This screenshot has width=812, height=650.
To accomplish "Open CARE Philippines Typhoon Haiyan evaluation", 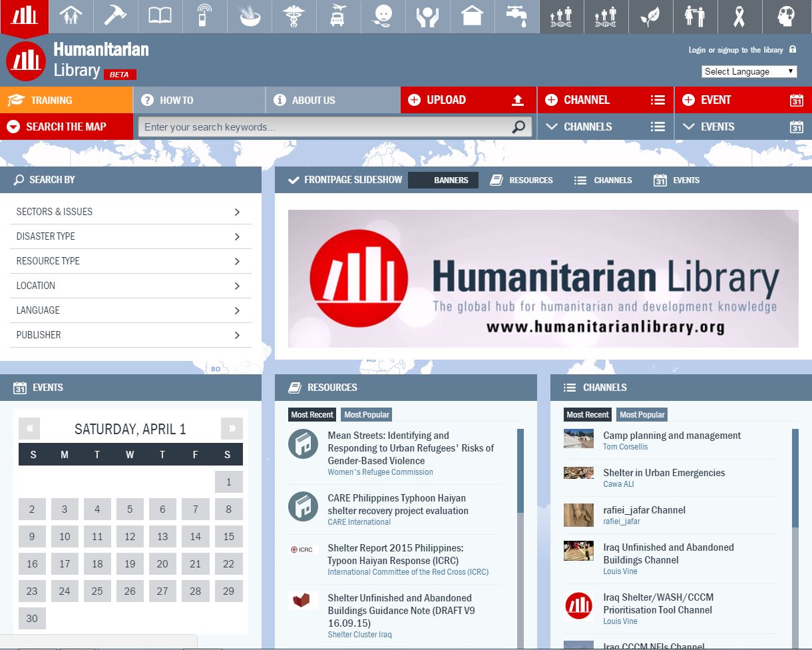I will coord(398,504).
